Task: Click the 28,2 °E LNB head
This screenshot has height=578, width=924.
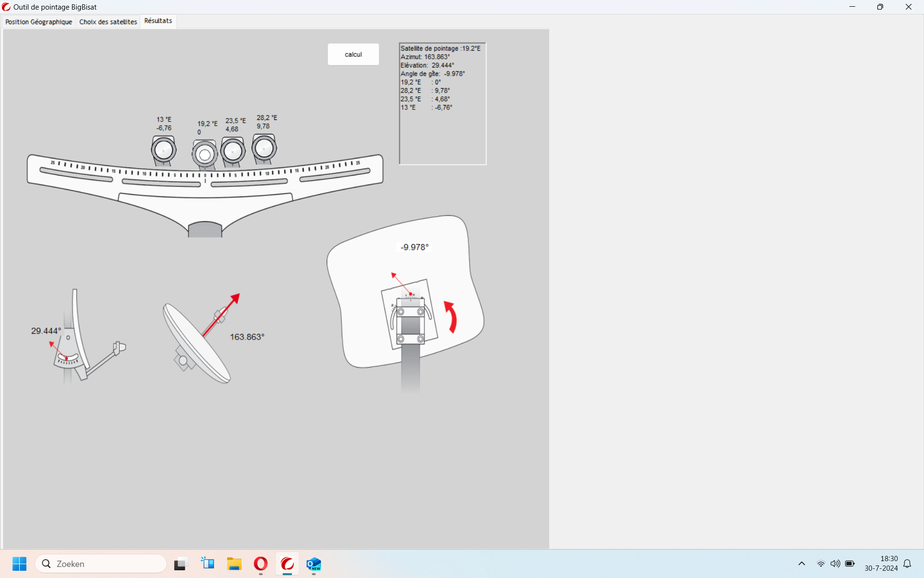Action: (x=264, y=148)
